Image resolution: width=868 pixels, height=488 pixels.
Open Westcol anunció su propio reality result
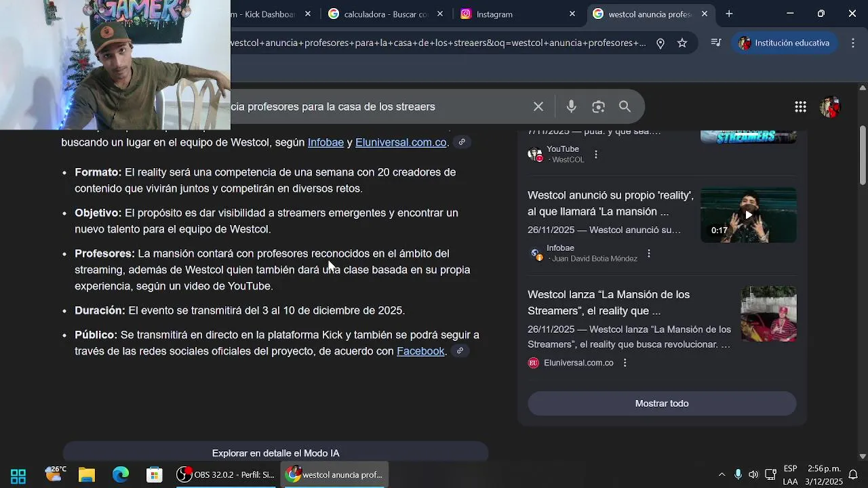(x=610, y=203)
